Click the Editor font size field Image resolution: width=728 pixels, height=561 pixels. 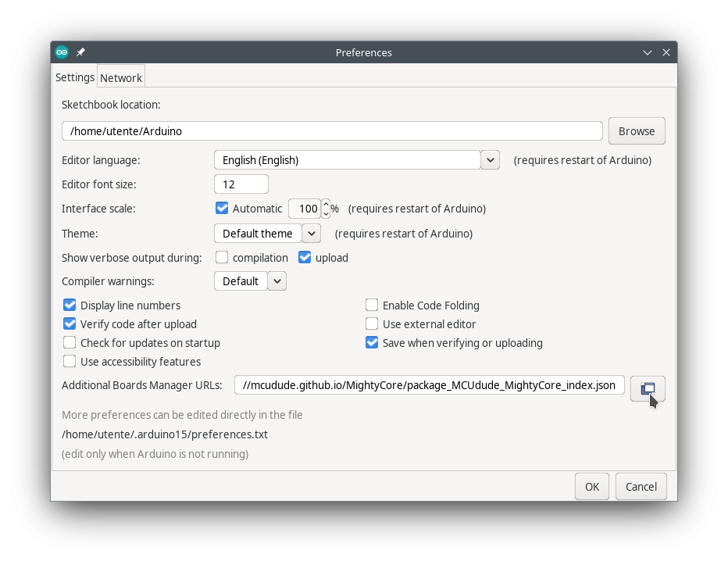(x=241, y=184)
